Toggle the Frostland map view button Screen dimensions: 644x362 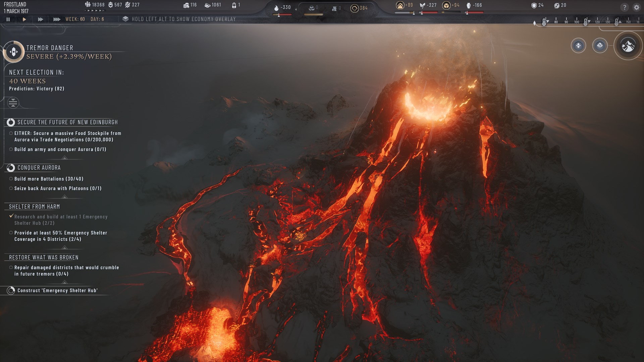[628, 46]
